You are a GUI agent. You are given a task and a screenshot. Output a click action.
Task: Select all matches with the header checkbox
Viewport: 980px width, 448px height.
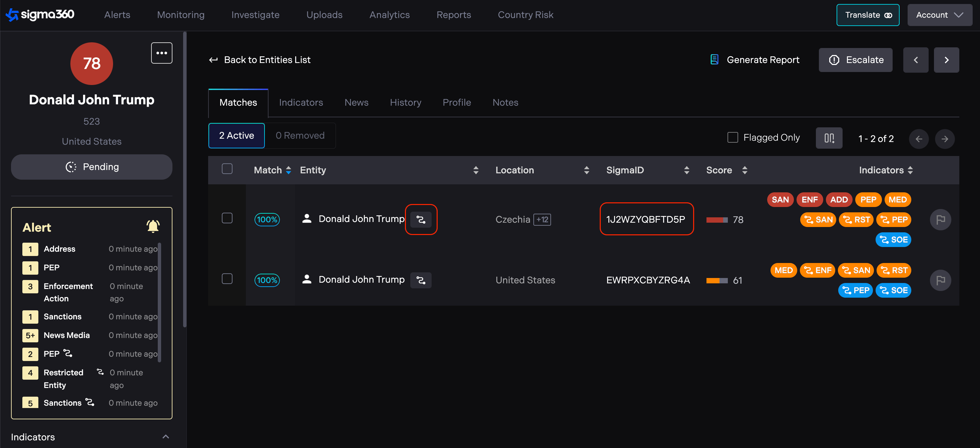pyautogui.click(x=227, y=169)
